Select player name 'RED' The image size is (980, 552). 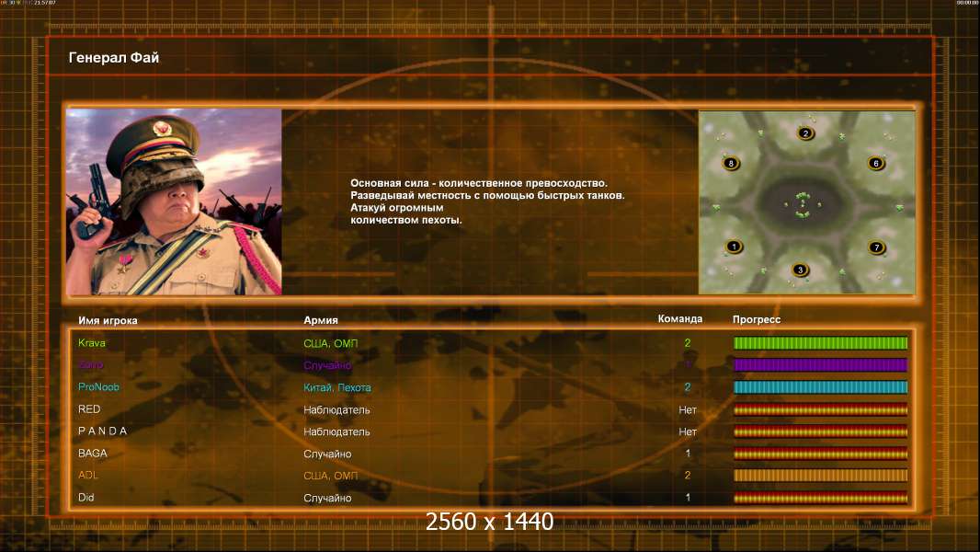click(89, 408)
